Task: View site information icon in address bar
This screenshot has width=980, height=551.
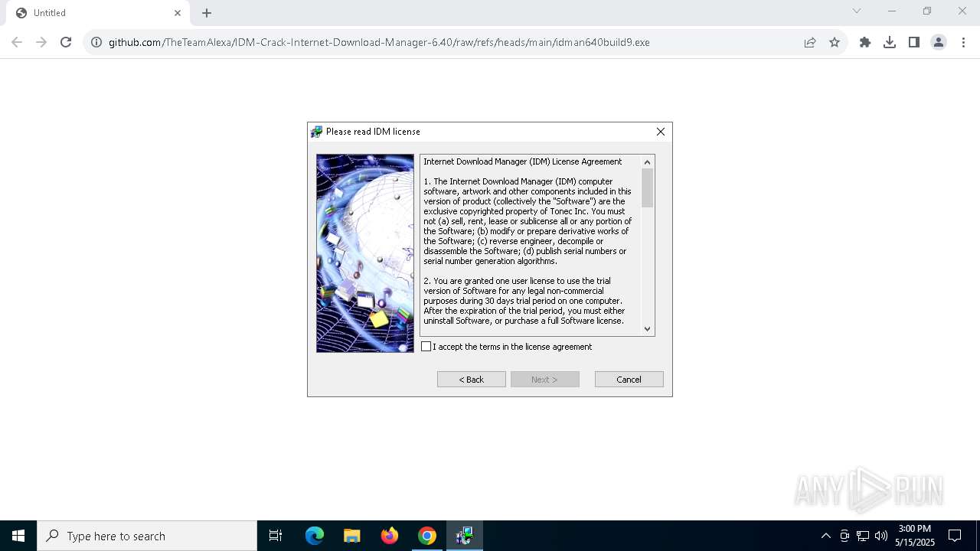Action: point(96,42)
